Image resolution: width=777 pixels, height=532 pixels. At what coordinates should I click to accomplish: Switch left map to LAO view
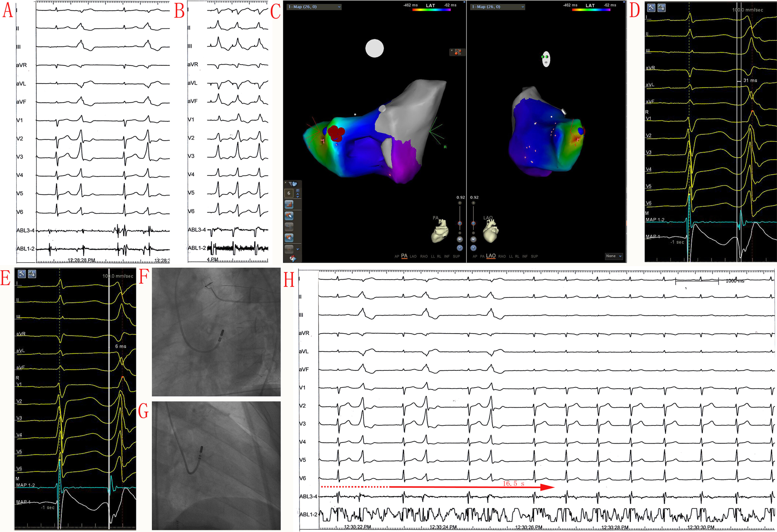413,257
